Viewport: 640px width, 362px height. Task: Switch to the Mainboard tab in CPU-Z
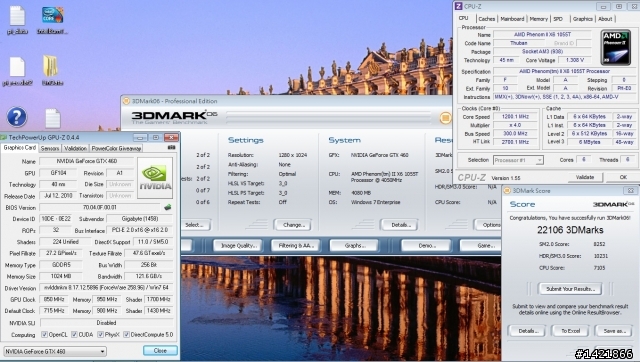(512, 19)
